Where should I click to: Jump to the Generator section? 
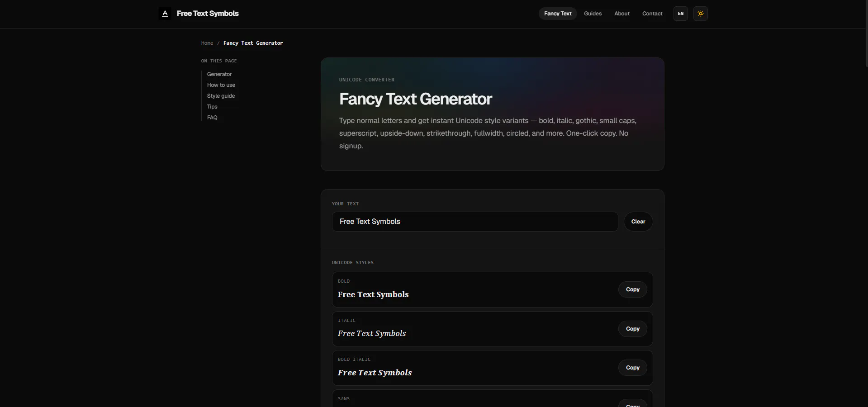[219, 74]
